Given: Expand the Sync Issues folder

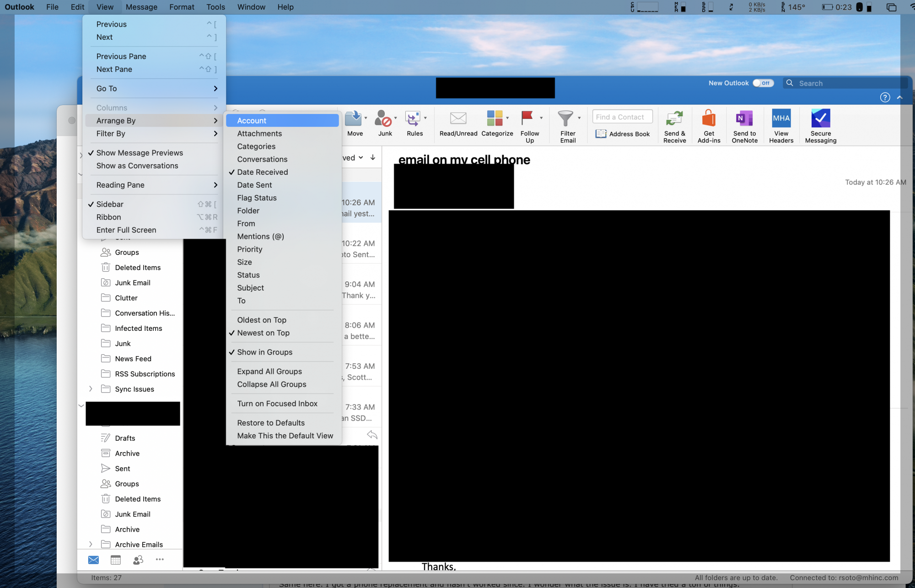Looking at the screenshot, I should [91, 389].
